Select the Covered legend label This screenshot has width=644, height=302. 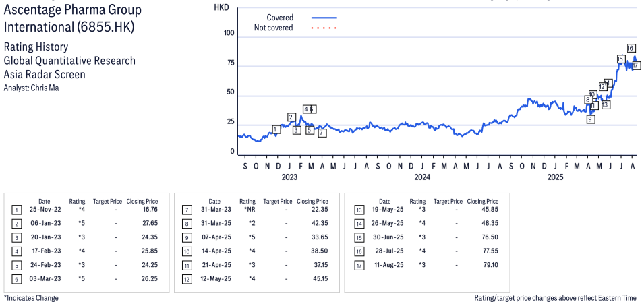coord(280,18)
